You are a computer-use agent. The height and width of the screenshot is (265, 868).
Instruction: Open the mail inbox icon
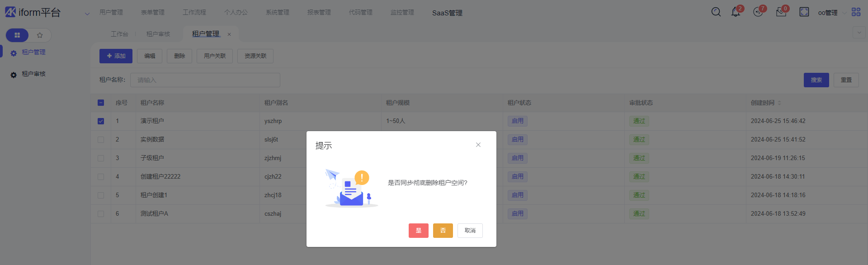[781, 12]
